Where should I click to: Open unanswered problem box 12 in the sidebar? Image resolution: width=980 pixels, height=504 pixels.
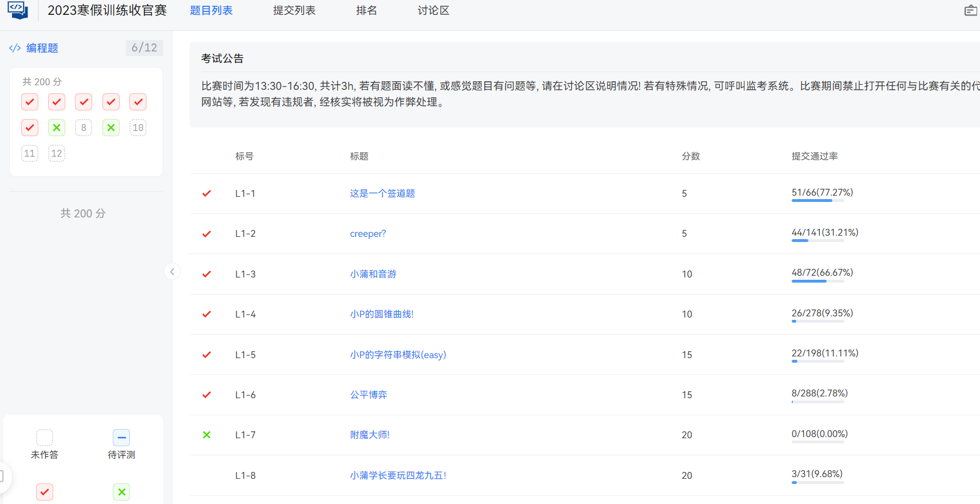click(x=57, y=153)
